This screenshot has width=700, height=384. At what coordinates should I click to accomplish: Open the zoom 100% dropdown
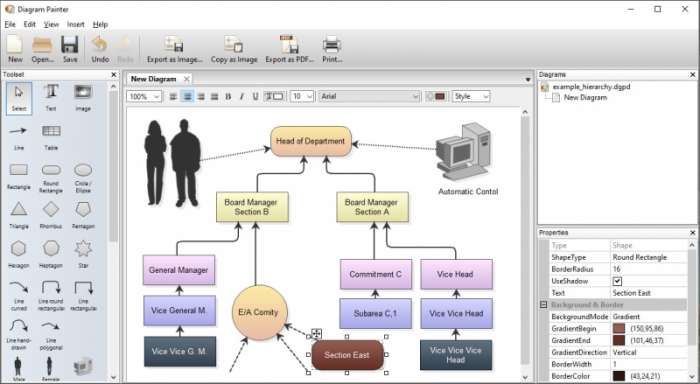point(144,96)
